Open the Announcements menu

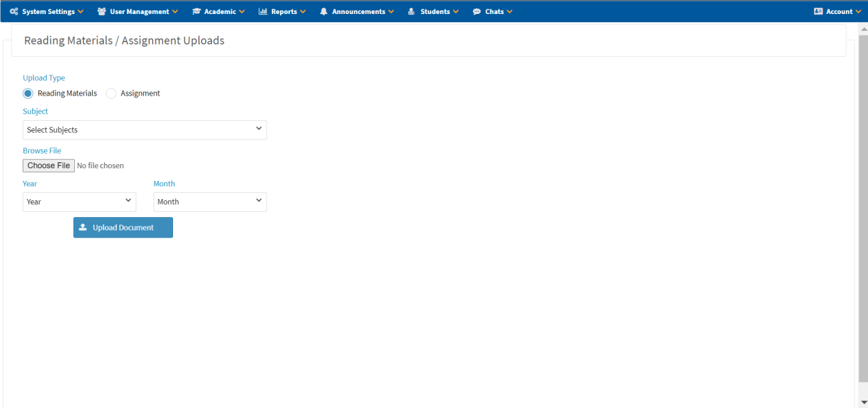(358, 11)
